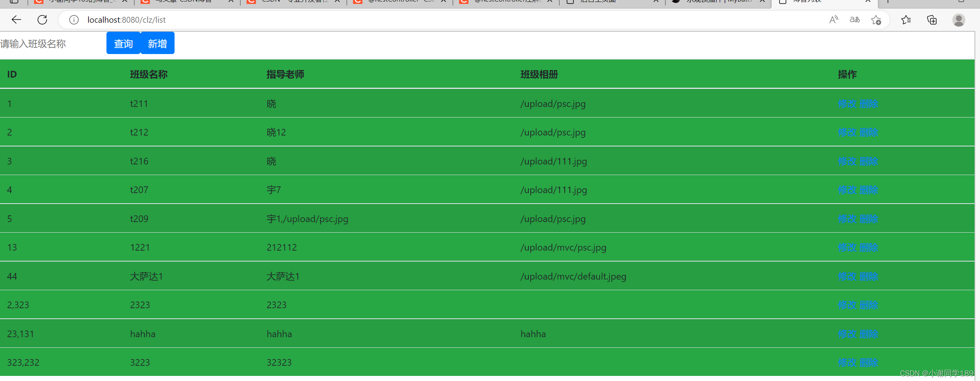Click 修改 for row t212
The image size is (980, 381).
847,132
